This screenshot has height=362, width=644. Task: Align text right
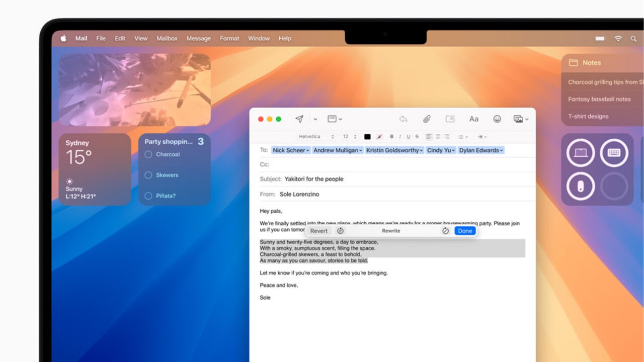pyautogui.click(x=447, y=137)
